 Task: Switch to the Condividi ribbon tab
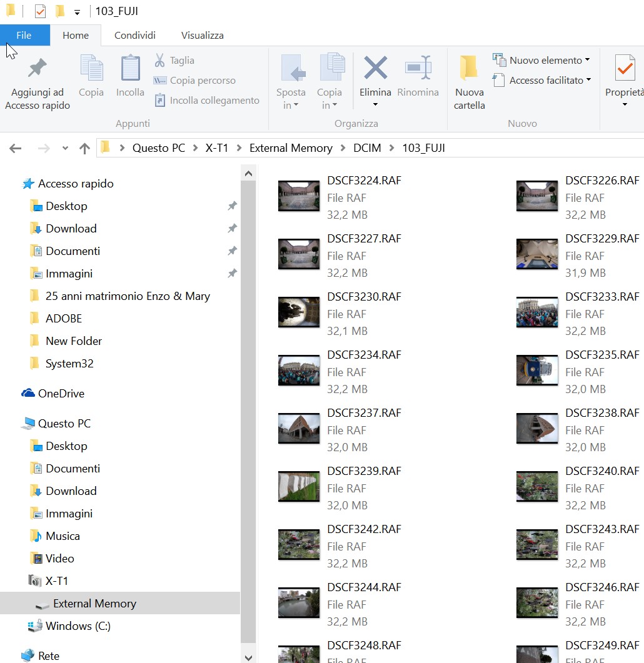135,36
